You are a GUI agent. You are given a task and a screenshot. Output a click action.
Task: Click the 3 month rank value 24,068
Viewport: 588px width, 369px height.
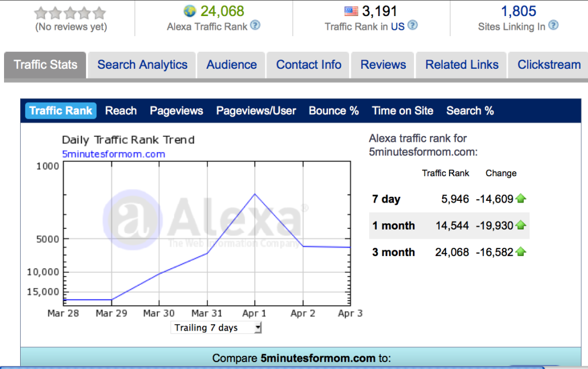[x=452, y=252]
